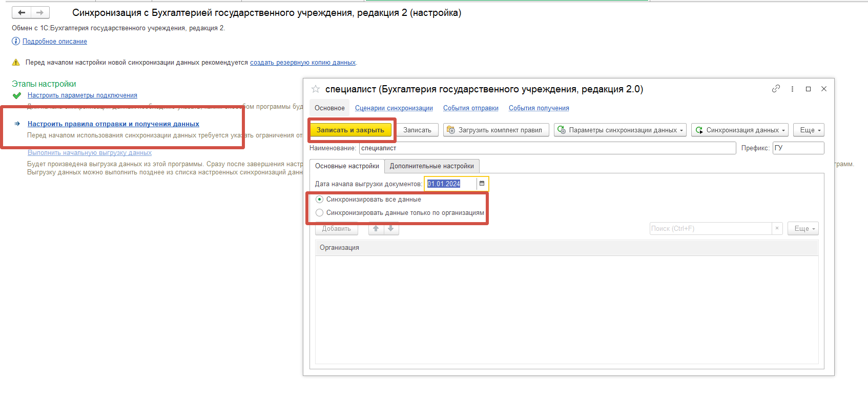868x397 pixels.
Task: Copy link using the chain icon
Action: (x=776, y=89)
